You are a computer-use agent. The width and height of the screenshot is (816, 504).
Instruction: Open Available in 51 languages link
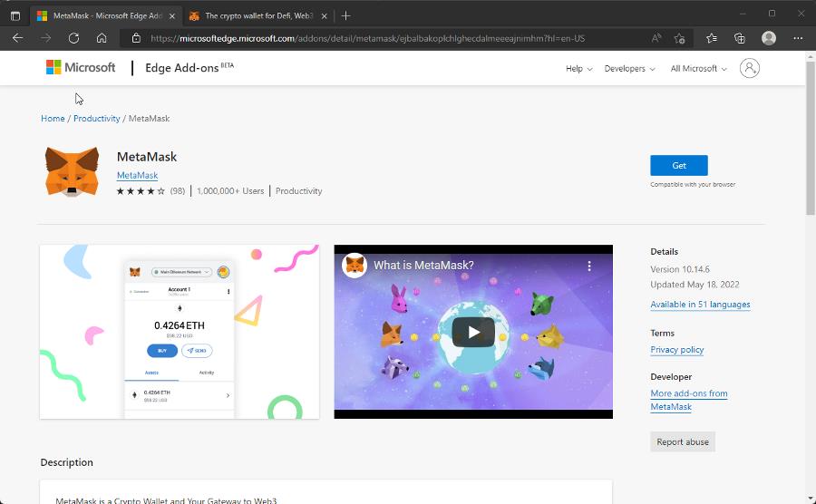point(700,305)
